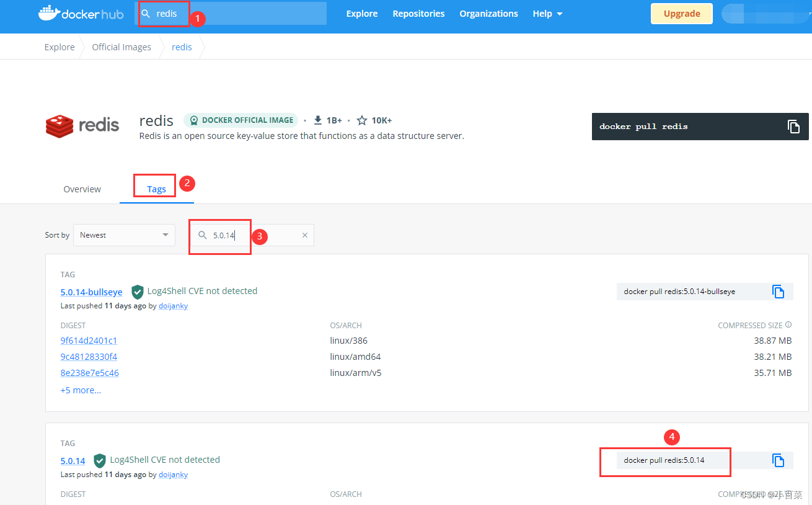
Task: Click the 'linux/arm/v5' architecture text
Action: [x=356, y=373]
